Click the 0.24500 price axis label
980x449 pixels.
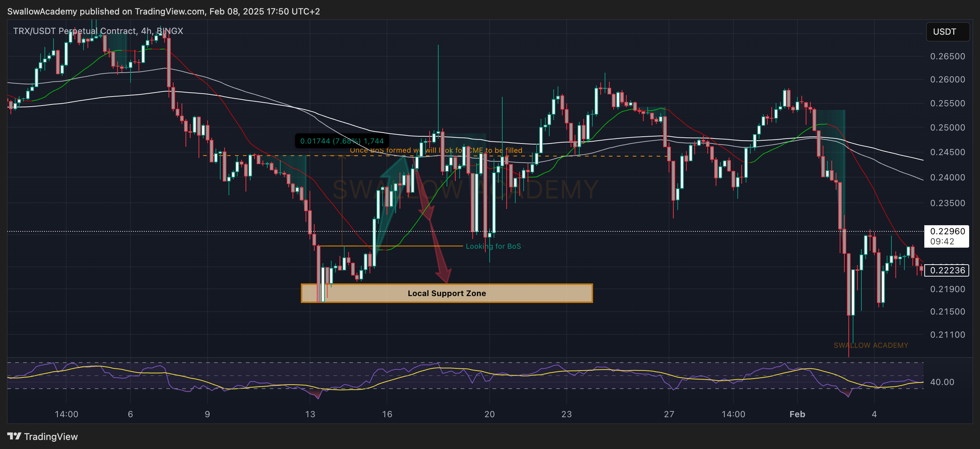[947, 152]
